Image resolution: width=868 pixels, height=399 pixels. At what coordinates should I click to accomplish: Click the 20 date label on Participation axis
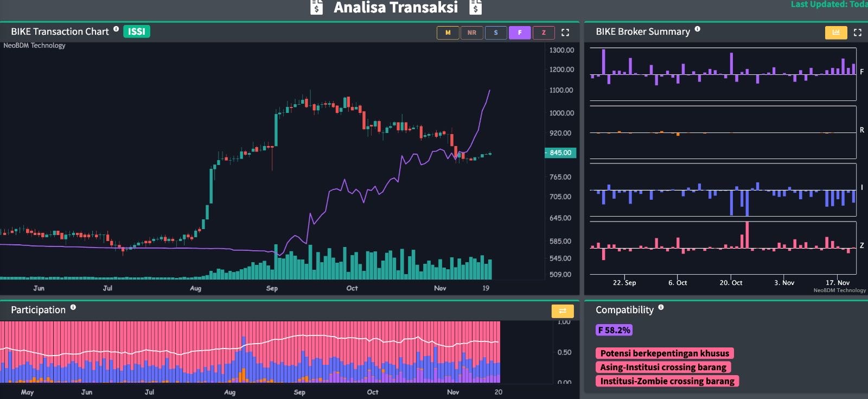coord(499,392)
